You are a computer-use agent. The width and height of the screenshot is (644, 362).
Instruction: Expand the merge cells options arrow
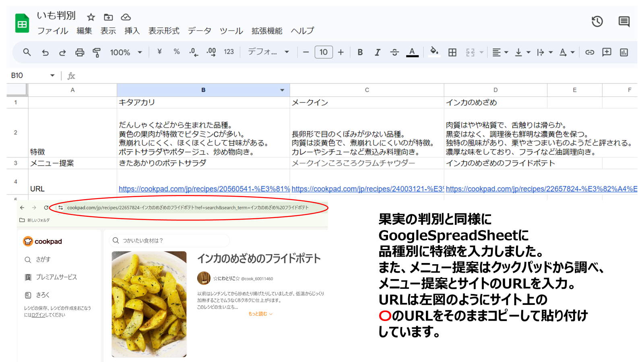(481, 52)
